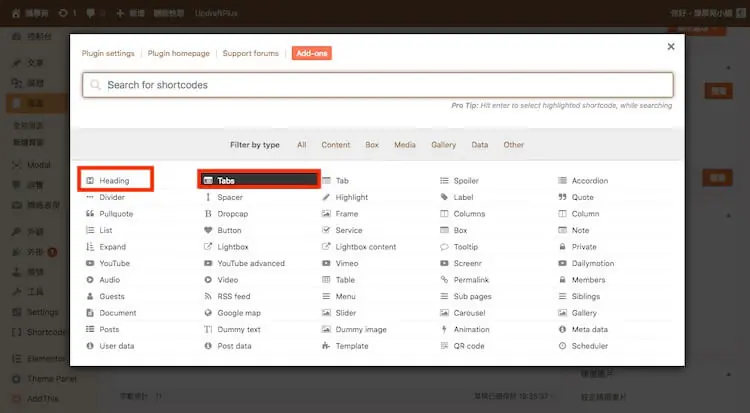This screenshot has width=750, height=413.
Task: Click the Tooltip bubble icon
Action: [x=444, y=247]
